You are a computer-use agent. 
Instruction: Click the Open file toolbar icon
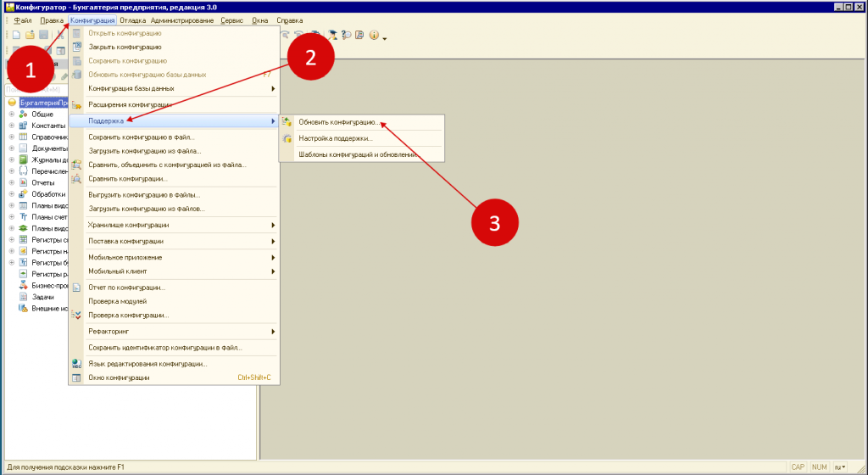point(30,35)
